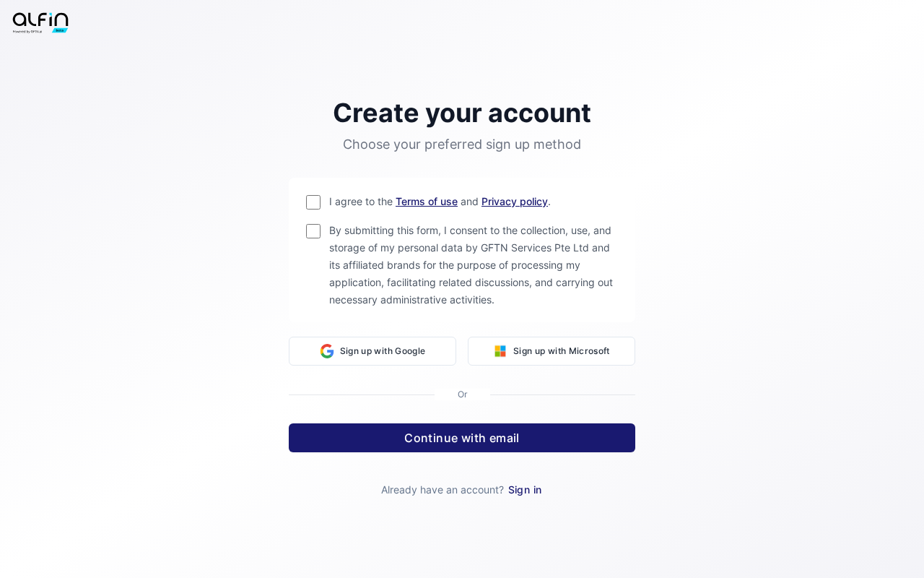Click the 'Powered by GFTN.ai' tagline
The image size is (924, 578).
(x=27, y=32)
